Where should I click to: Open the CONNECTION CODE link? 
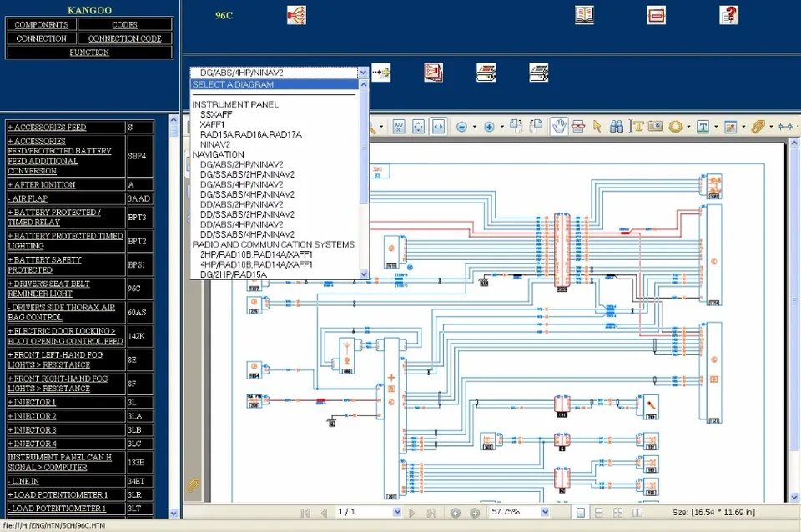(124, 38)
